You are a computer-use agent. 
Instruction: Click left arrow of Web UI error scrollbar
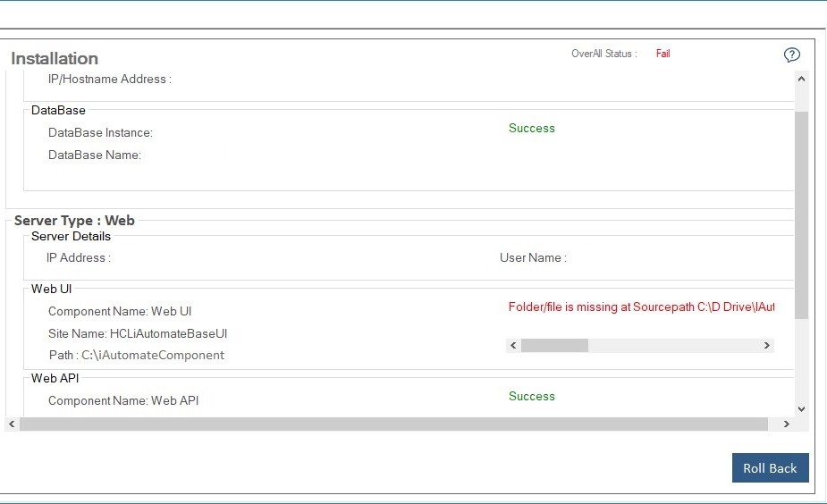click(x=513, y=345)
